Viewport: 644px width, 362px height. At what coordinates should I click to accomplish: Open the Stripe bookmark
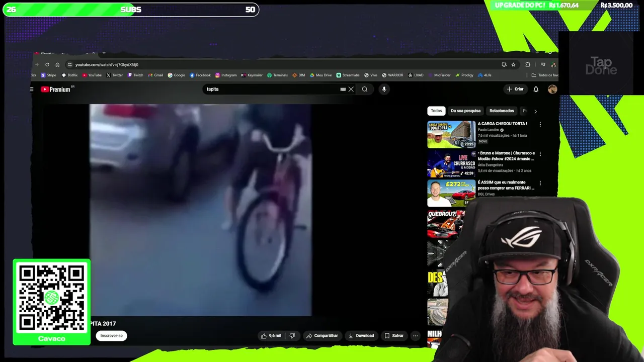(48, 75)
